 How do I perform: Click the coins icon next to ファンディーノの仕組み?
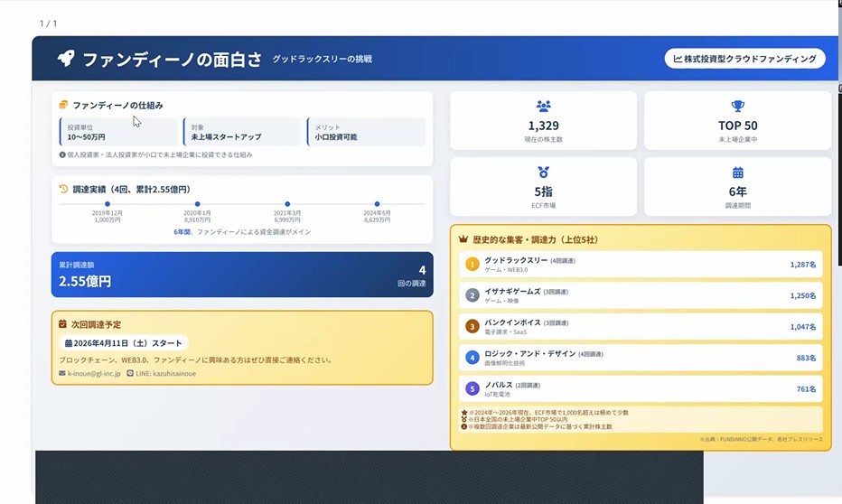pos(63,105)
